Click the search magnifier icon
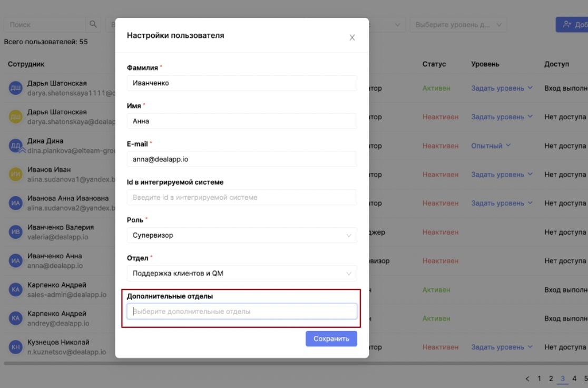 tap(93, 24)
